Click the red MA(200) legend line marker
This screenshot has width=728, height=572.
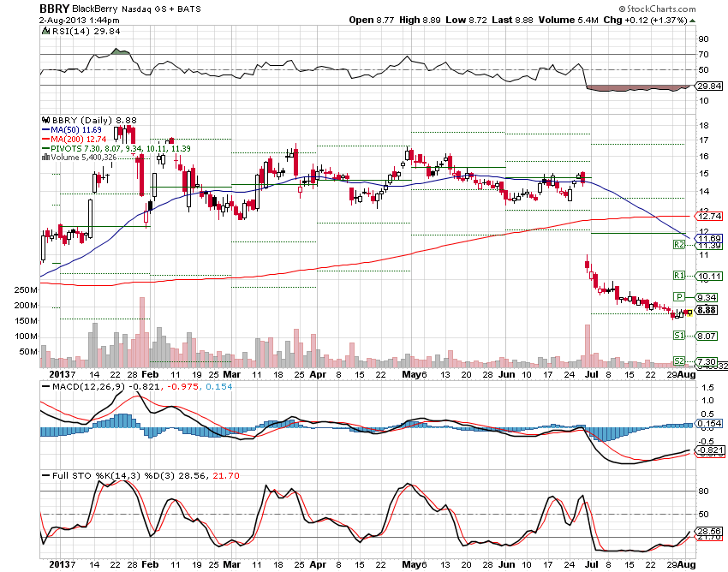coord(45,140)
